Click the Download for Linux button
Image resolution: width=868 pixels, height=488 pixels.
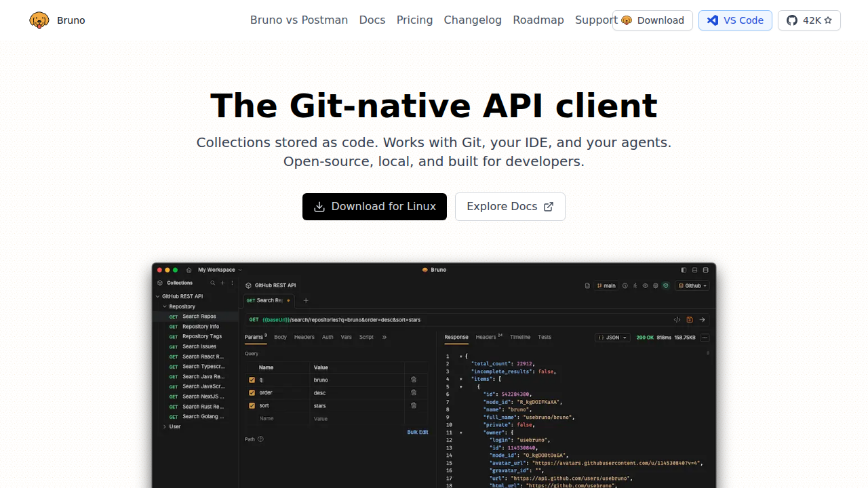pos(374,207)
